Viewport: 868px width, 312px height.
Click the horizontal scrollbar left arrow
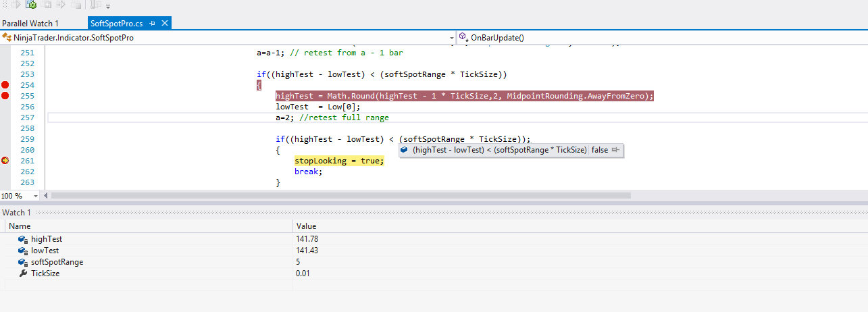click(47, 196)
